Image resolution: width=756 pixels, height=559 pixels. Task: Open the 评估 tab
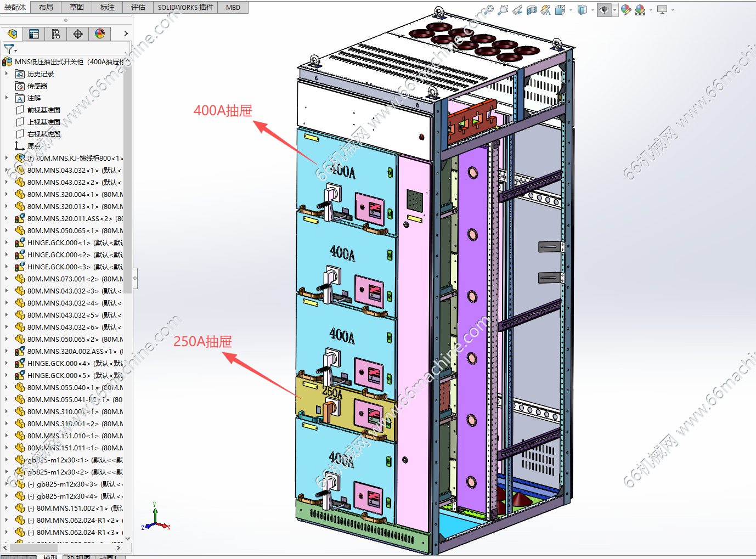coord(138,7)
